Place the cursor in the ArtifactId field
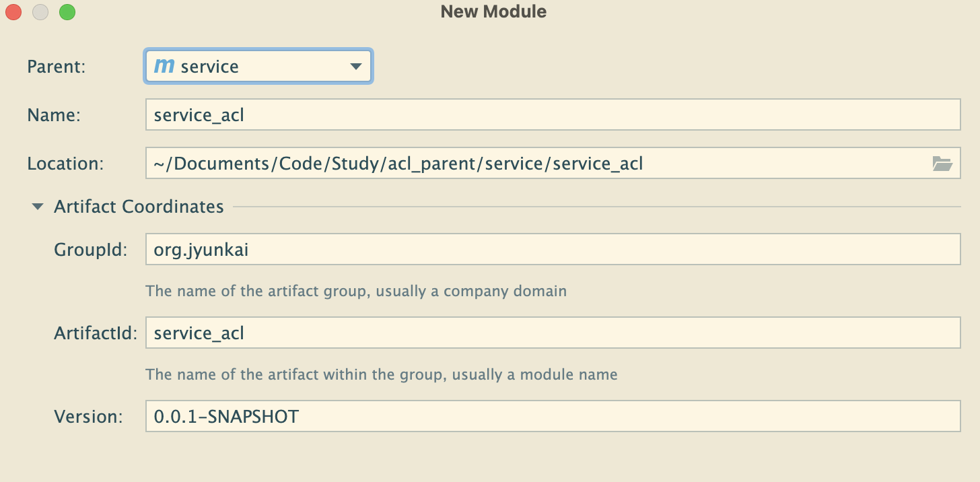Image resolution: width=980 pixels, height=482 pixels. click(x=552, y=333)
